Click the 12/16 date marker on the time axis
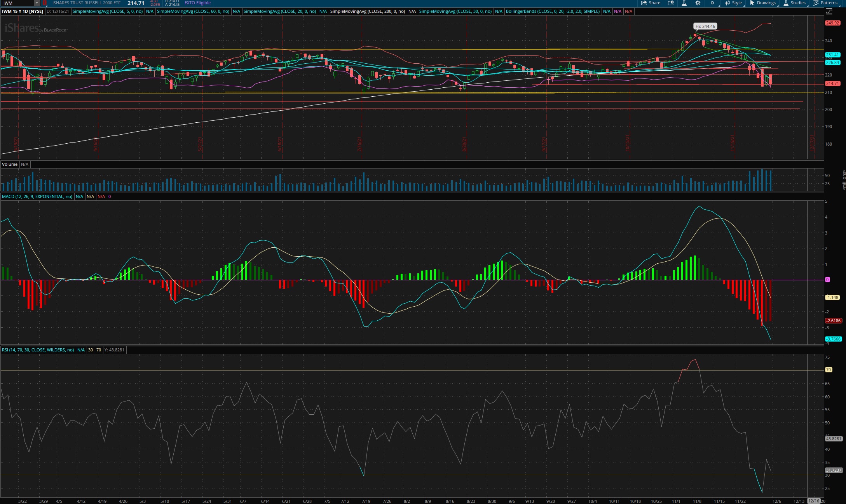The width and height of the screenshot is (846, 504). (x=814, y=501)
